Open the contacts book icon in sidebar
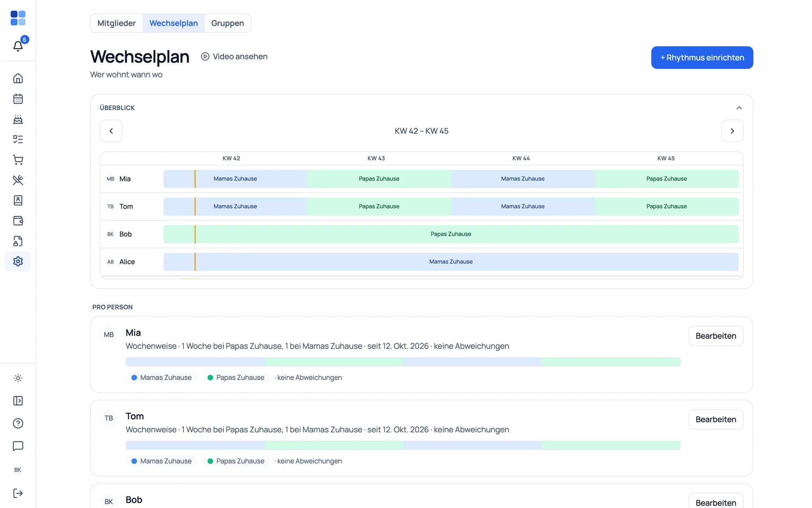The height and width of the screenshot is (508, 812). tap(18, 200)
